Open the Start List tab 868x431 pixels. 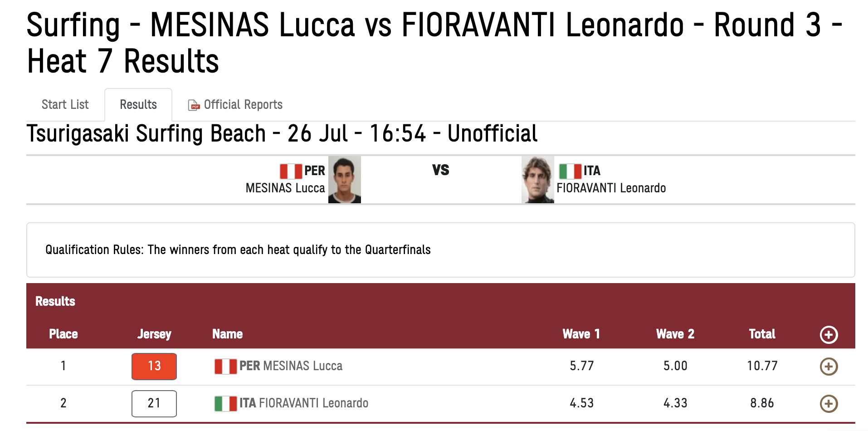65,105
